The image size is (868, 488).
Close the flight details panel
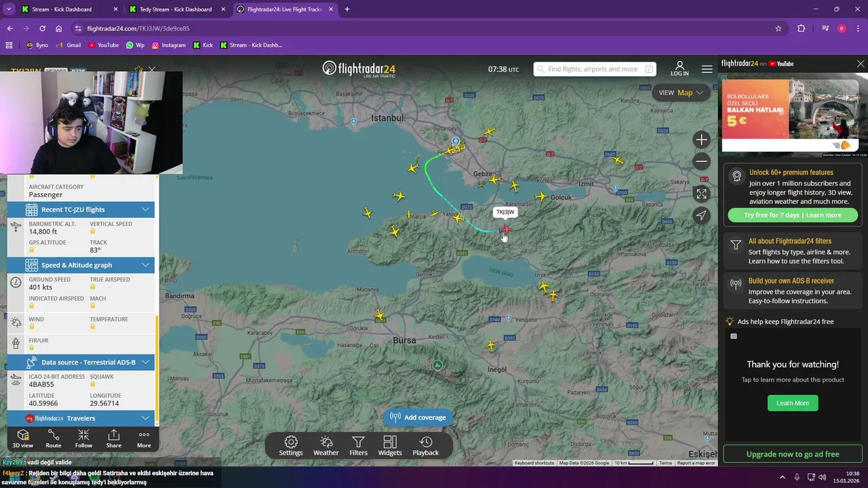click(x=152, y=70)
